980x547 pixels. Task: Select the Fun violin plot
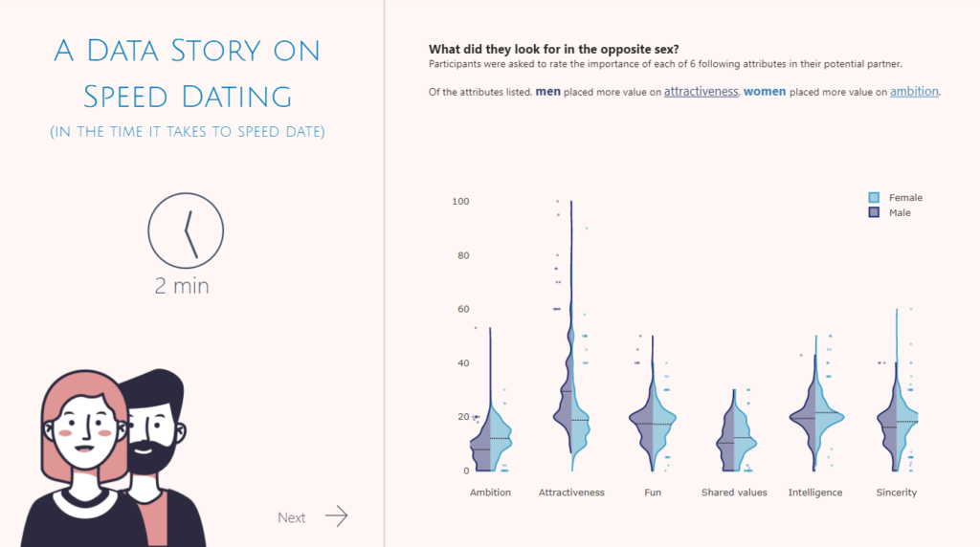click(653, 421)
